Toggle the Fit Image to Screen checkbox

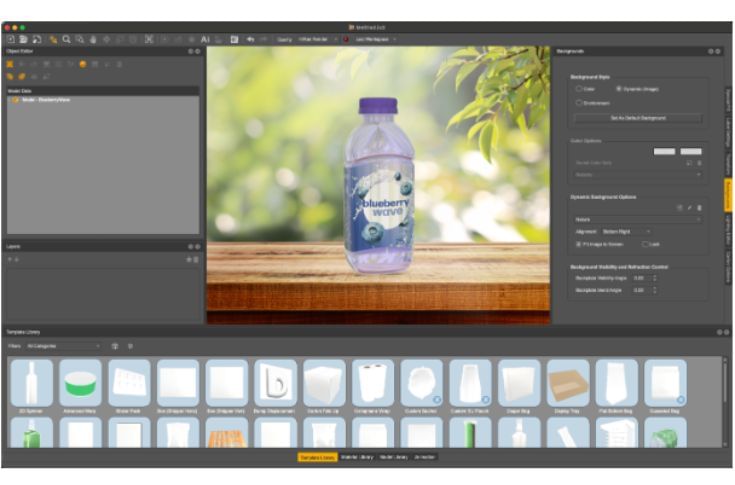click(578, 243)
